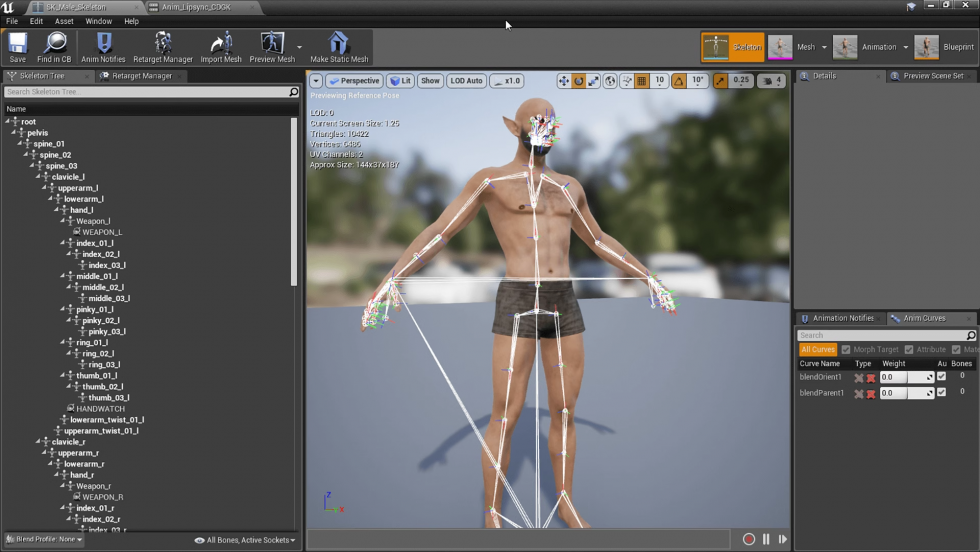Click the Mesh mode thumbnail
The image size is (980, 552).
(780, 47)
